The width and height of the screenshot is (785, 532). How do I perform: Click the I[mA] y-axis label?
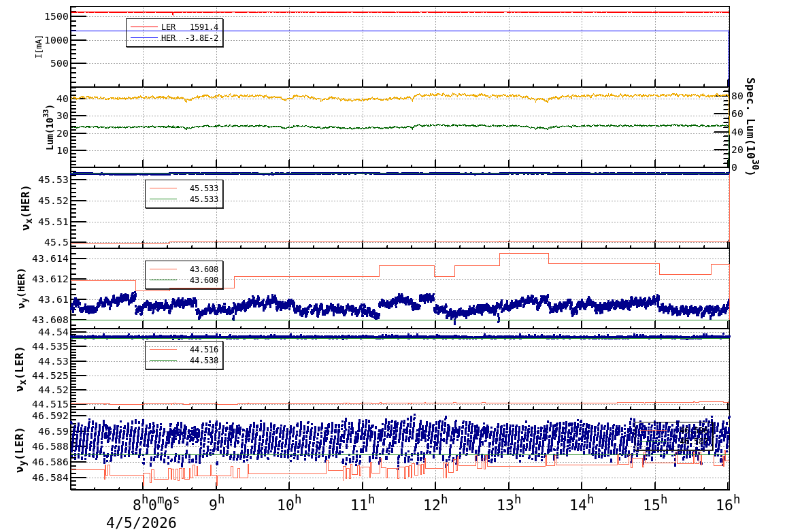[x=39, y=46]
